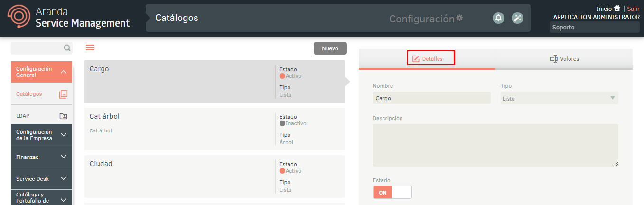Click the search magnifier icon in sidebar

pyautogui.click(x=67, y=48)
